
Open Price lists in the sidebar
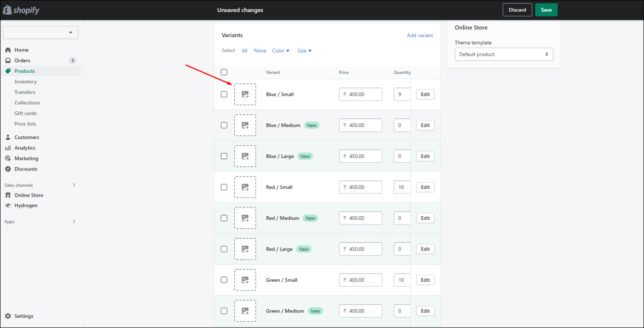click(x=25, y=124)
